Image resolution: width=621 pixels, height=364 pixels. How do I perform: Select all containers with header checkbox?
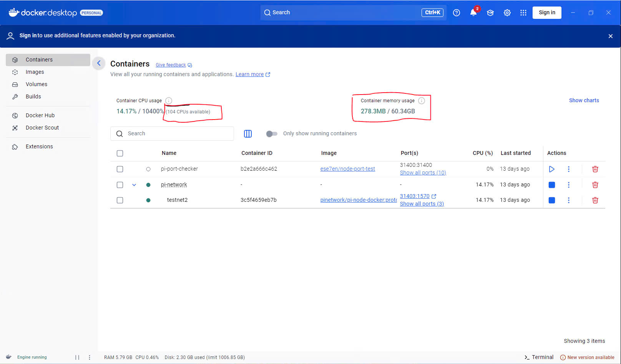pyautogui.click(x=120, y=153)
